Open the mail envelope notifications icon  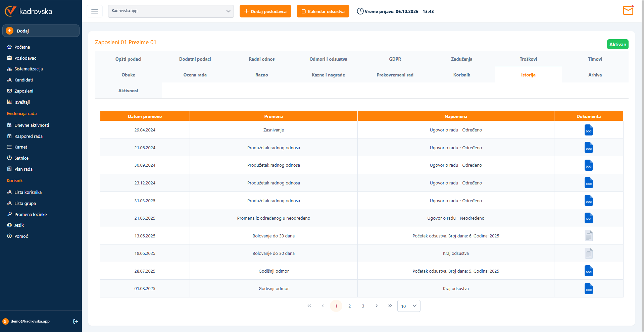tap(628, 11)
